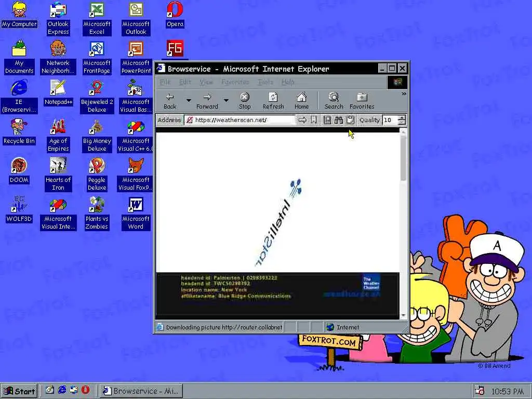This screenshot has width=532, height=399.
Task: Go forward with the Forward button
Action: 207,101
